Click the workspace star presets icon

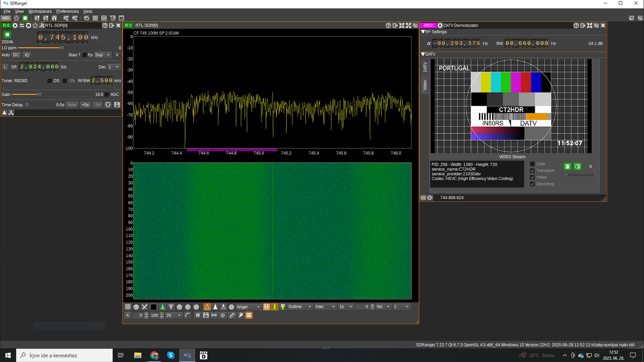[x=17, y=18]
